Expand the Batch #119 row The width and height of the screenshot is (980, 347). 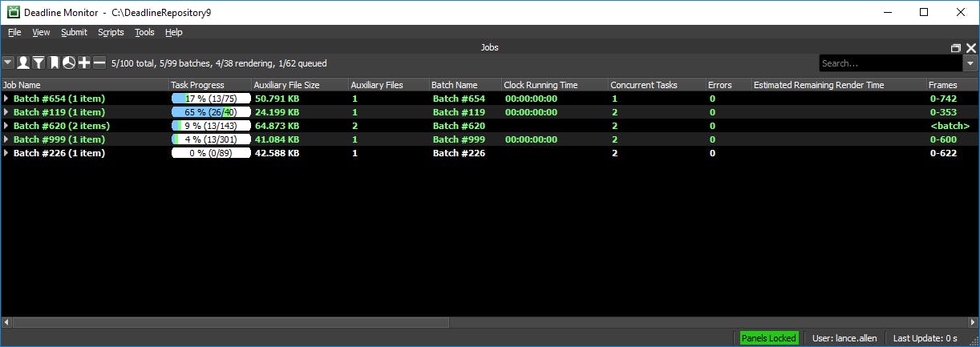coord(6,112)
